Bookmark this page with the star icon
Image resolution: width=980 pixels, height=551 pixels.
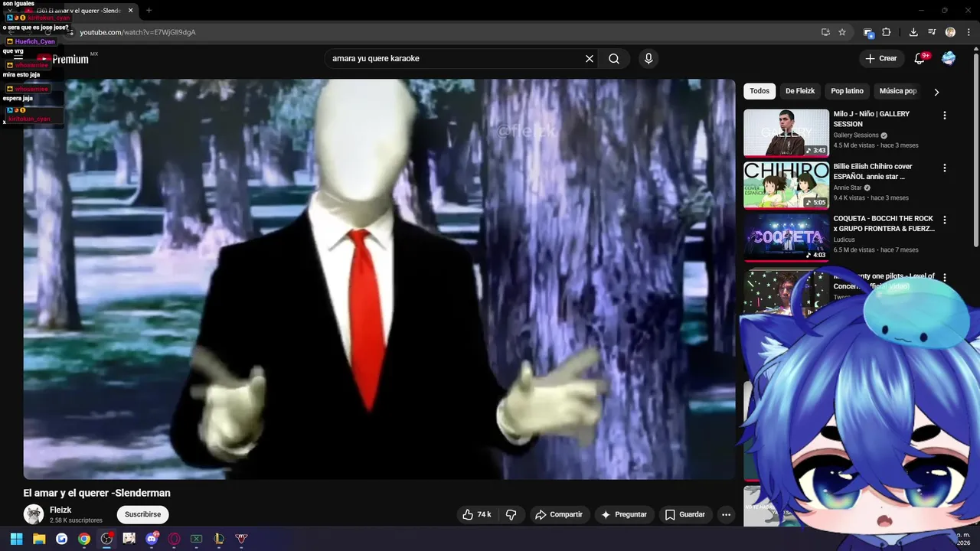842,32
